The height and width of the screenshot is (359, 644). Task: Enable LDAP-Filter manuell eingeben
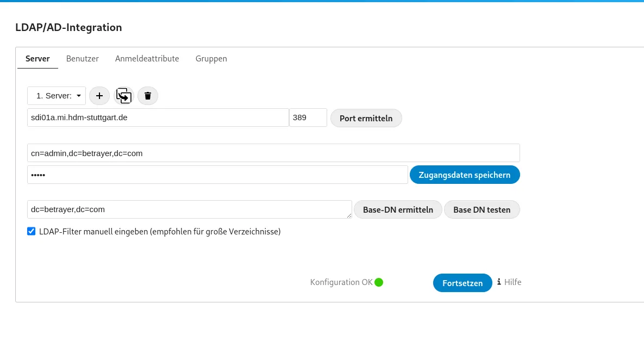pyautogui.click(x=31, y=231)
